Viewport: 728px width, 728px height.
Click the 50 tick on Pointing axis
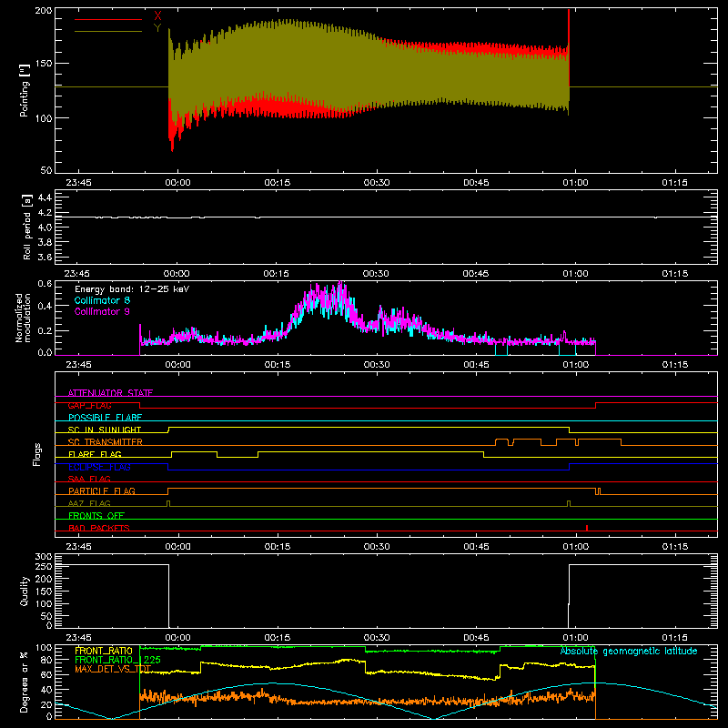(x=46, y=170)
